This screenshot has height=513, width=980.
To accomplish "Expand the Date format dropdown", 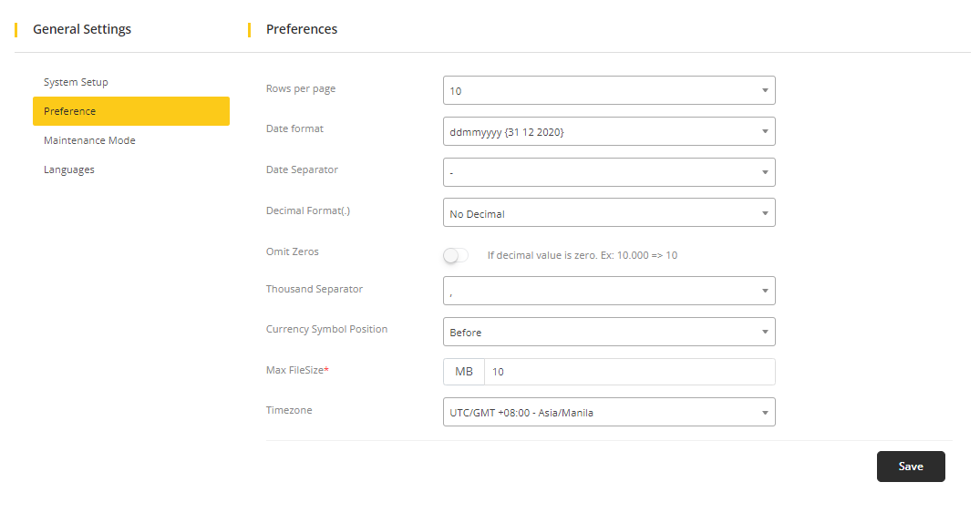I will 608,131.
